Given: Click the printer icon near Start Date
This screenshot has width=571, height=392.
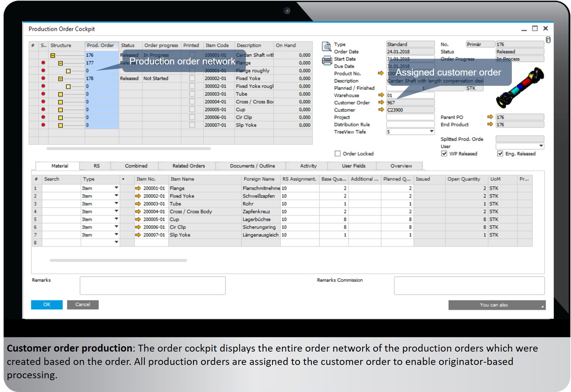Looking at the screenshot, I should (327, 60).
